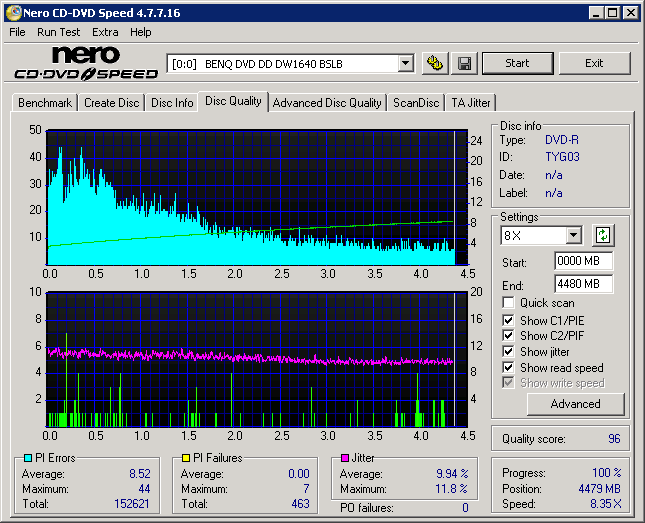Viewport: 645px width, 523px height.
Task: Click the cyan PI Errors legend square
Action: 27,459
